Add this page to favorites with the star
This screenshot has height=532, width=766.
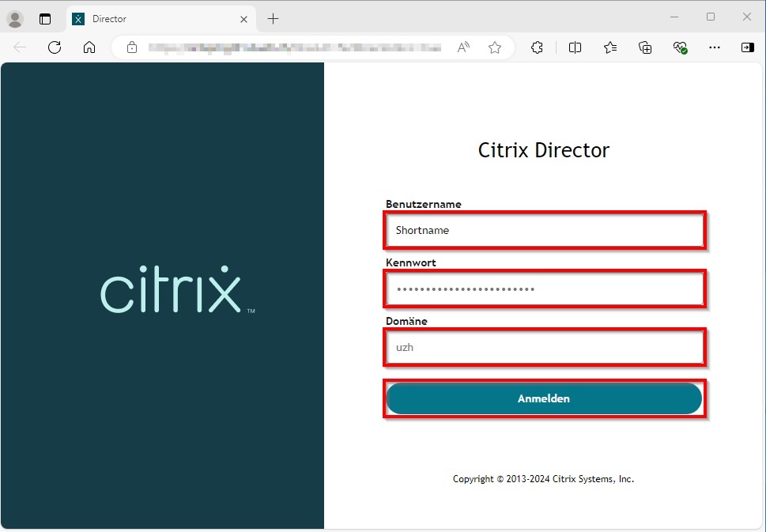coord(495,47)
